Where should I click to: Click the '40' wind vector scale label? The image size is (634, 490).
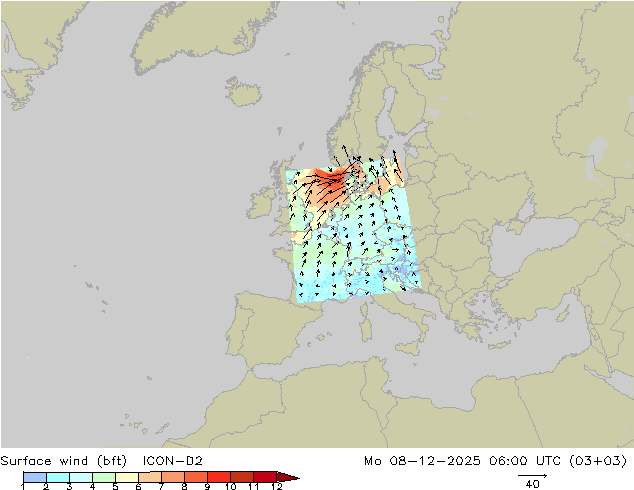(533, 484)
